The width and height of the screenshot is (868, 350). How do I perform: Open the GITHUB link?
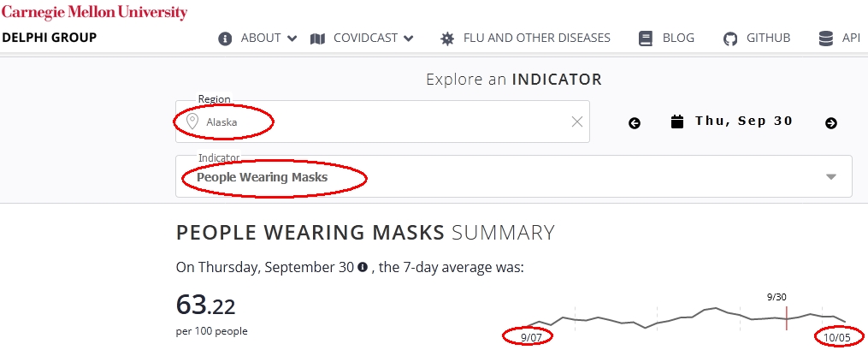[x=768, y=39]
